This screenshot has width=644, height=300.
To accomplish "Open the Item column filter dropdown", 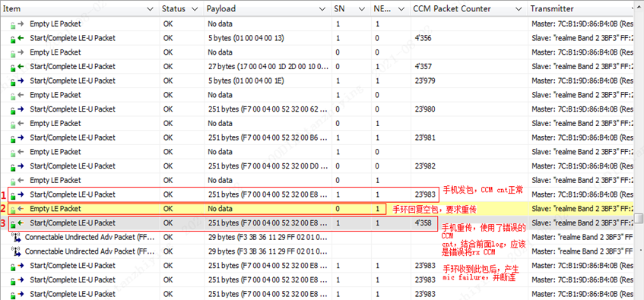I will [x=151, y=8].
